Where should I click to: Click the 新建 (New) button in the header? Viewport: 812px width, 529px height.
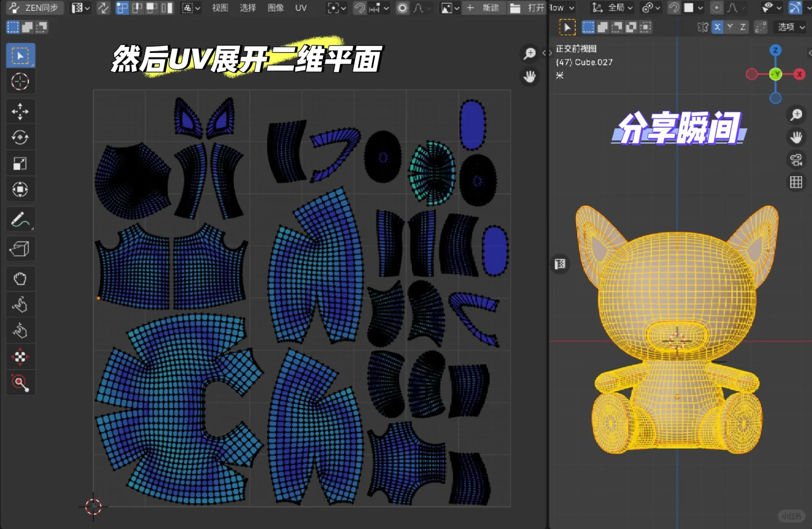coord(484,8)
